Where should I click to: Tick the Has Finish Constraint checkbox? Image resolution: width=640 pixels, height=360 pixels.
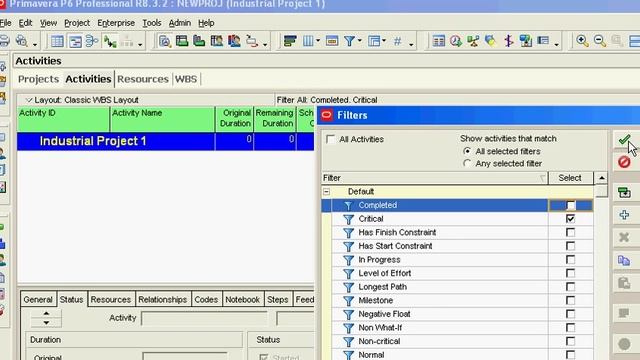coord(570,232)
